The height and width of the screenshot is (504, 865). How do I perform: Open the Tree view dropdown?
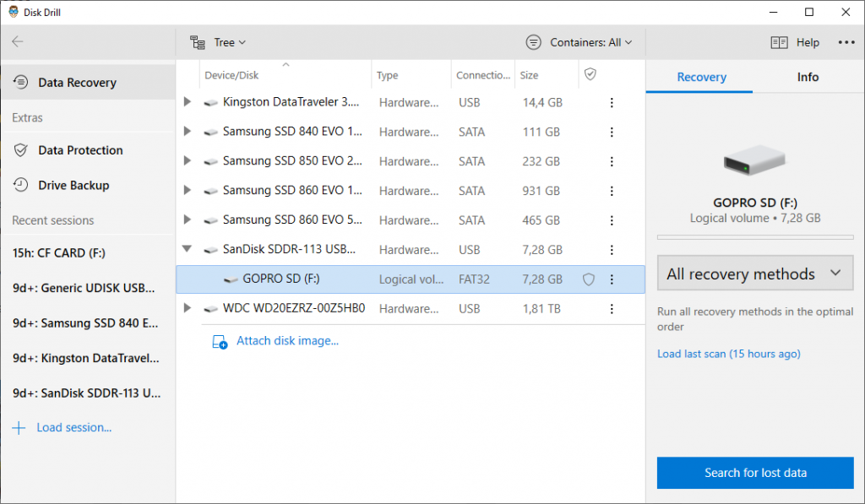[218, 42]
